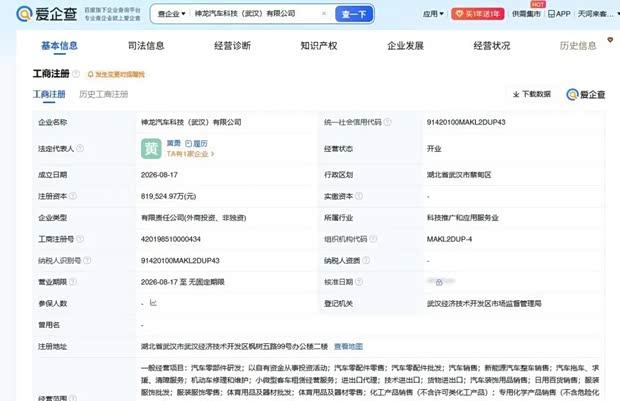This screenshot has height=401, width=620.
Task: Open the 查看地图 map link
Action: pos(348,346)
